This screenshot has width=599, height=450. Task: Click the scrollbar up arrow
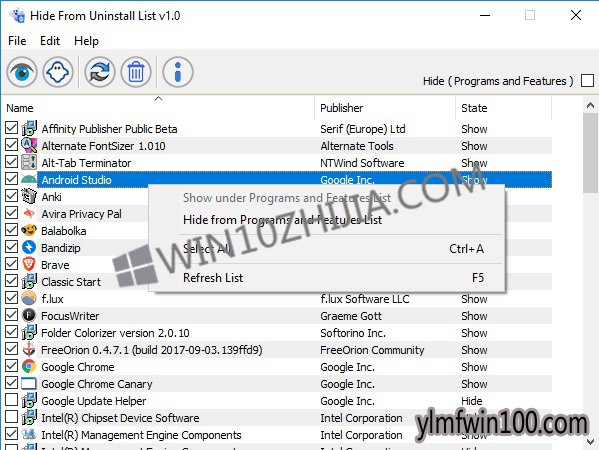(x=591, y=105)
